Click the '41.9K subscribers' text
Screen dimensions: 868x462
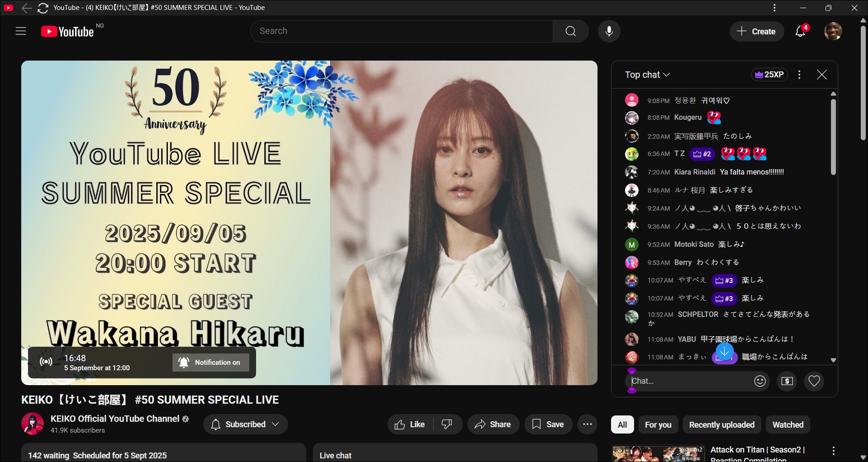(78, 430)
